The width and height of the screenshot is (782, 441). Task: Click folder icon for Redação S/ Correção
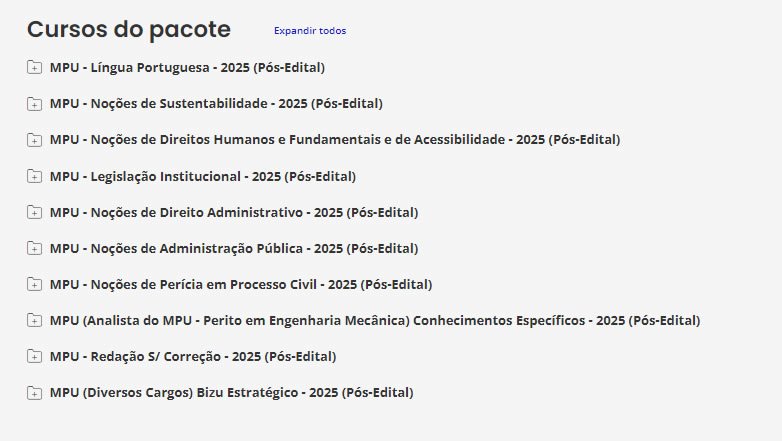click(x=35, y=357)
